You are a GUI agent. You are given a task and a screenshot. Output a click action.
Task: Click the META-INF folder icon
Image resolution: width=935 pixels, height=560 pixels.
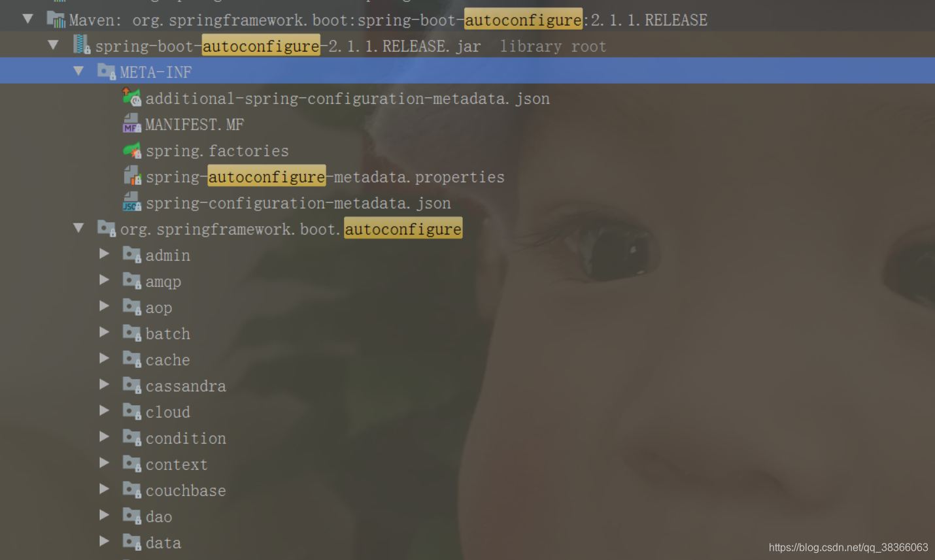click(x=107, y=71)
